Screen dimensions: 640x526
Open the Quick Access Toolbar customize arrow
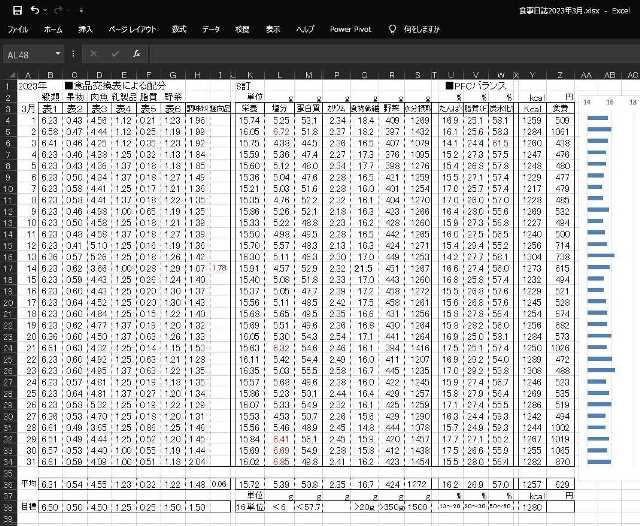(81, 11)
